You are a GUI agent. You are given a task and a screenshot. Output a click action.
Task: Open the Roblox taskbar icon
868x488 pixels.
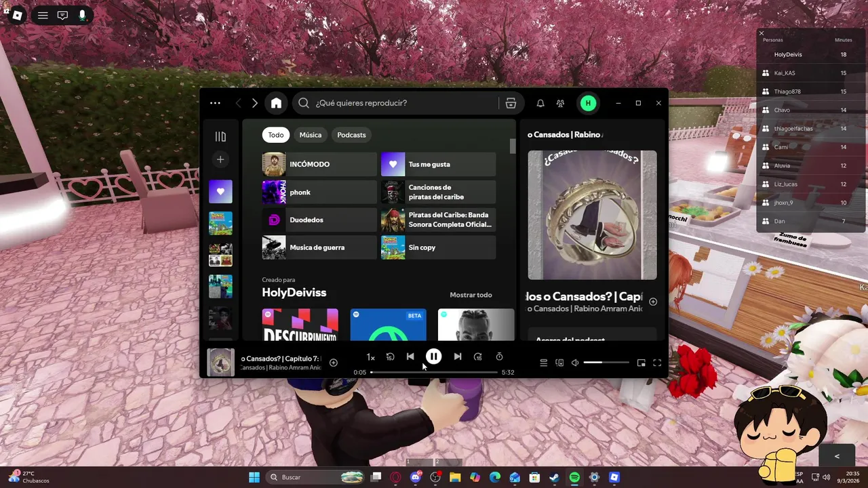(614, 477)
